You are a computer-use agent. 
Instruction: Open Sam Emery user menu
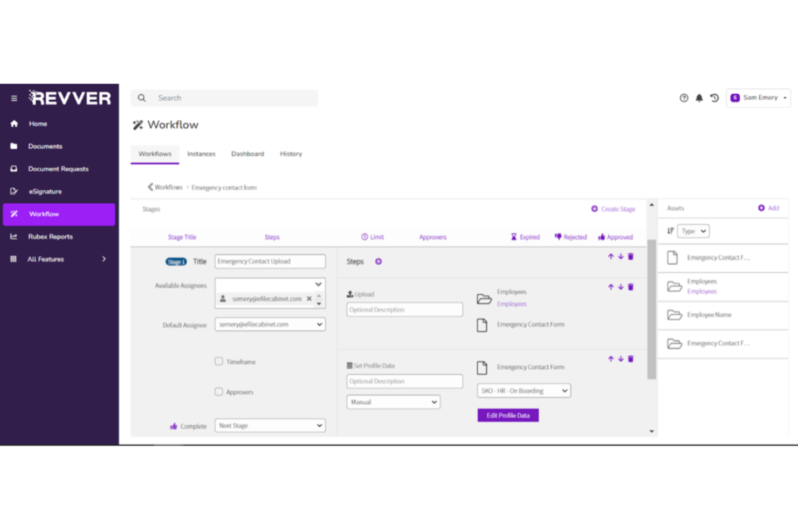(758, 98)
